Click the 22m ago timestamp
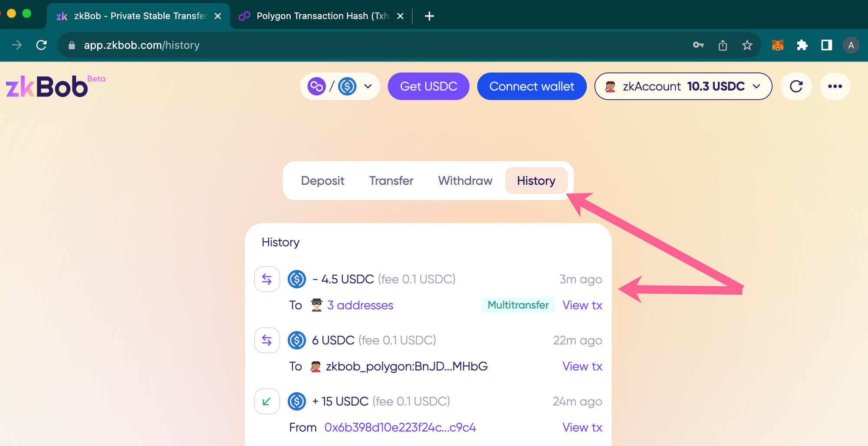Screen dimensions: 868x446 (578, 341)
